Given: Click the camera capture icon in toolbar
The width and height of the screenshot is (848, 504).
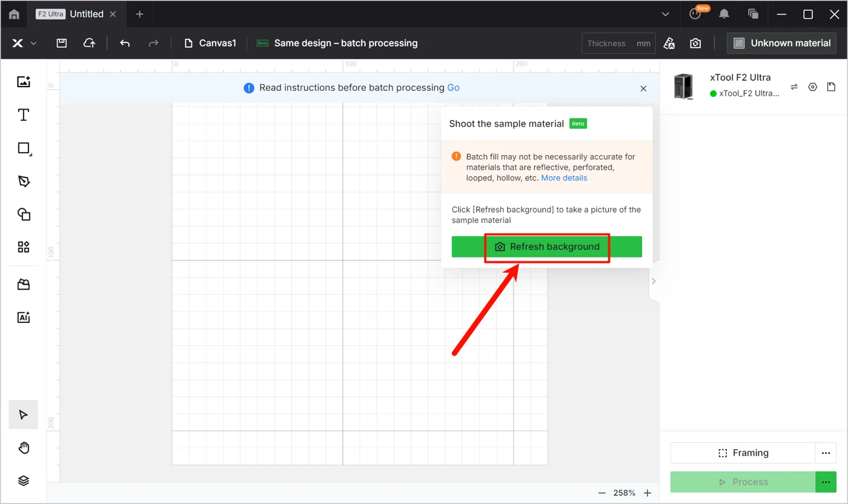Looking at the screenshot, I should coord(695,43).
